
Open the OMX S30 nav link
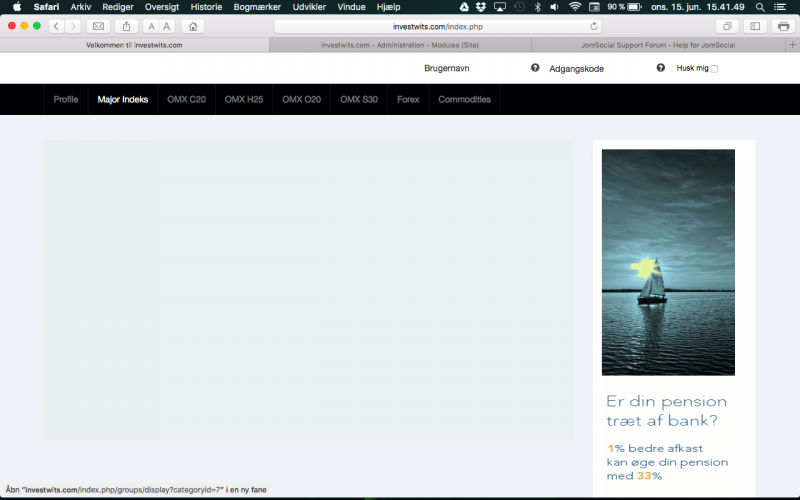tap(359, 99)
